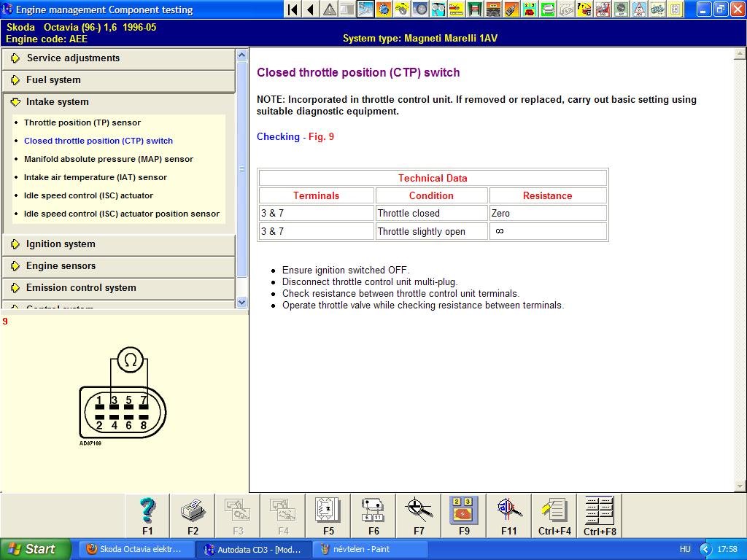The width and height of the screenshot is (747, 560).
Task: Print the page with F2 button
Action: click(193, 516)
